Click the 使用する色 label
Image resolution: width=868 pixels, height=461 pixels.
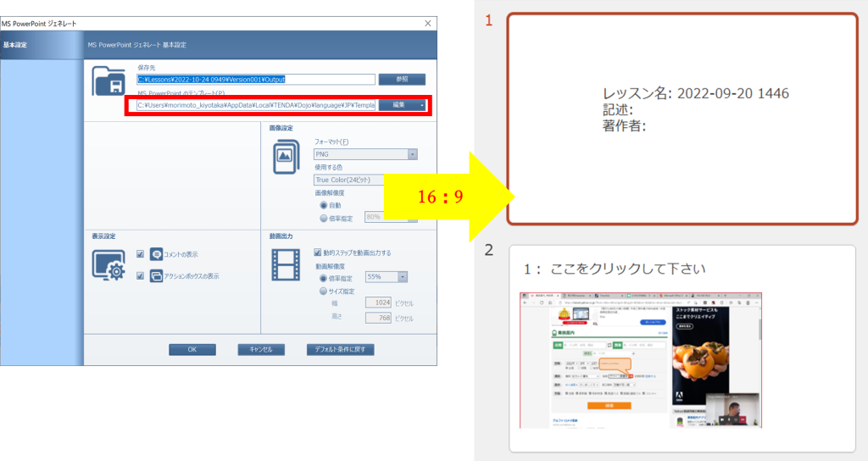[328, 167]
